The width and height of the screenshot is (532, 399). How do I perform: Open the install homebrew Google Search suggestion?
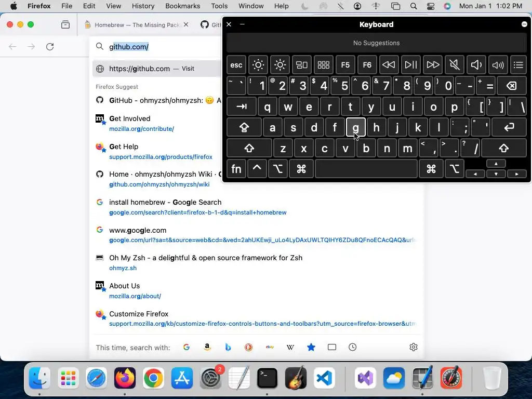coord(257,207)
